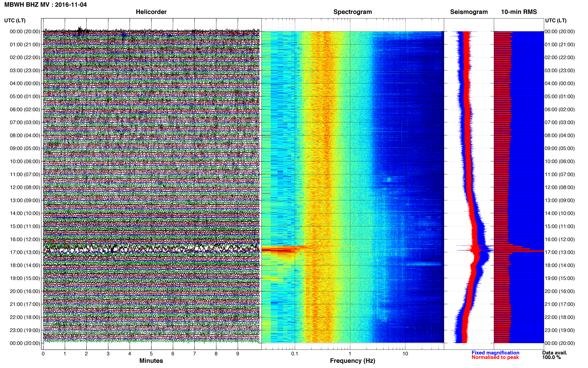588x368 pixels.
Task: Click RMS-side time label '12:00 (08:00)'
Action: (x=560, y=187)
